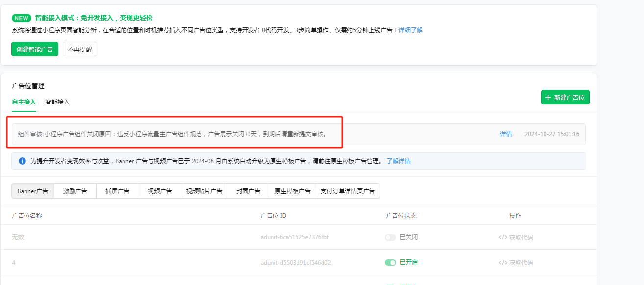Click the 广告位 ID column header
The width and height of the screenshot is (644, 285).
point(273,216)
